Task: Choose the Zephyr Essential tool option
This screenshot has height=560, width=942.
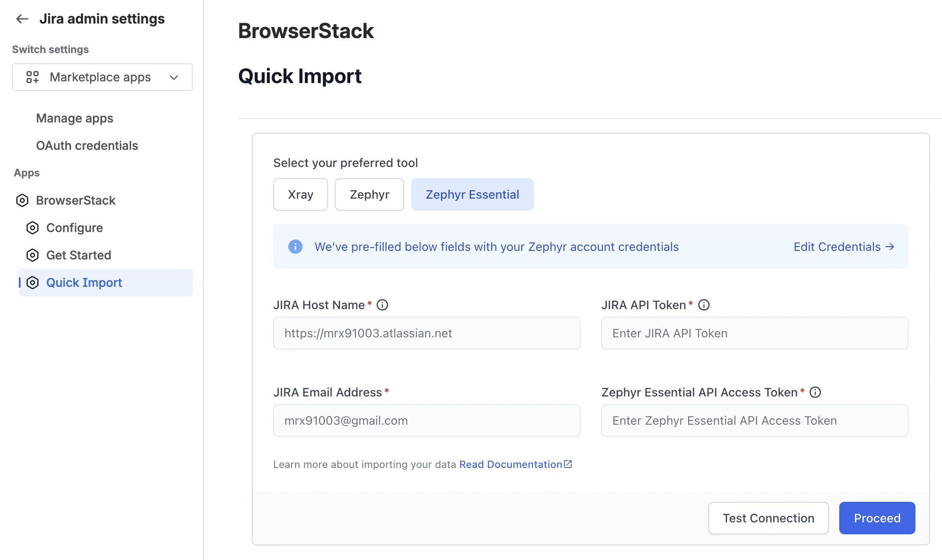Action: pos(472,194)
